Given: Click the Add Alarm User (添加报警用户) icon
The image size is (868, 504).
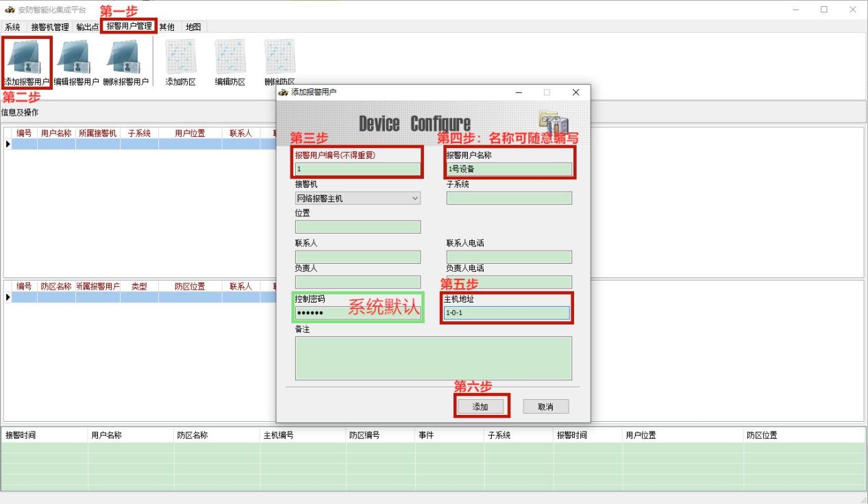Looking at the screenshot, I should coord(26,60).
